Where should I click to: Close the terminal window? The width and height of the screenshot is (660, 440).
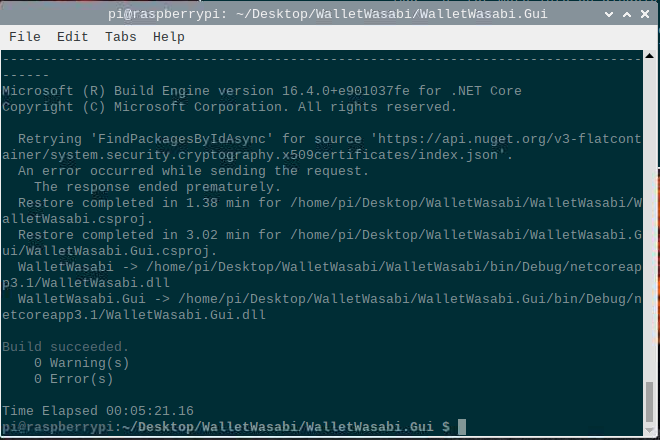point(645,14)
